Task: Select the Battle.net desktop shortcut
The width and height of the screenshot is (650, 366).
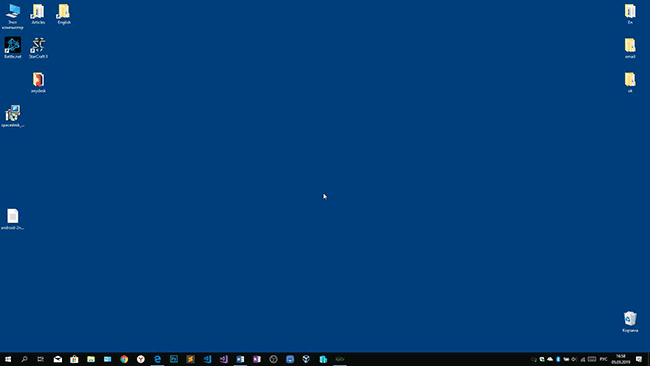Action: point(12,48)
